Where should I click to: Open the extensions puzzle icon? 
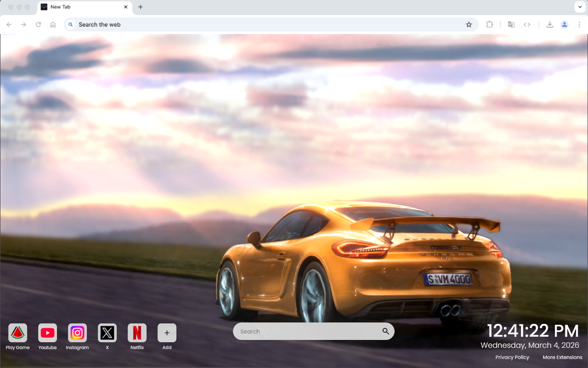(489, 24)
